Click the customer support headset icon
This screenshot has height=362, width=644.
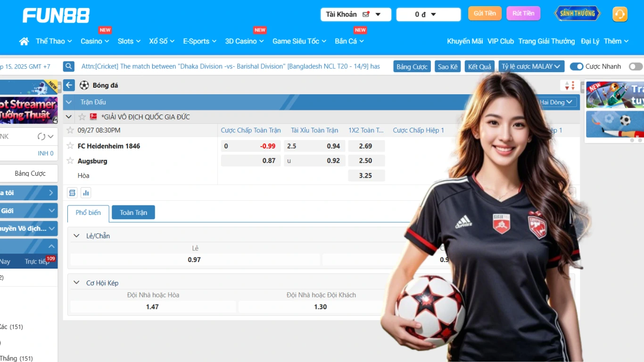coord(619,14)
